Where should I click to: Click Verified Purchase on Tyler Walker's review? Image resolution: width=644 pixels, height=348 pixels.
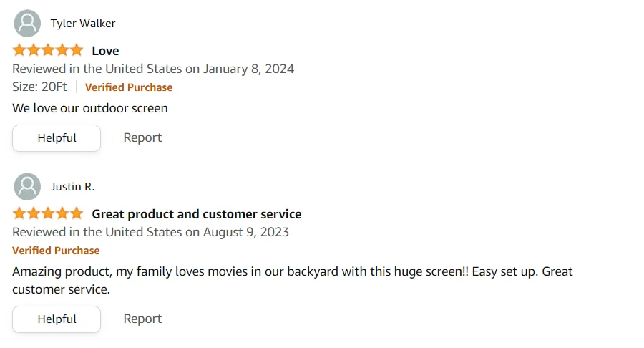coord(129,87)
